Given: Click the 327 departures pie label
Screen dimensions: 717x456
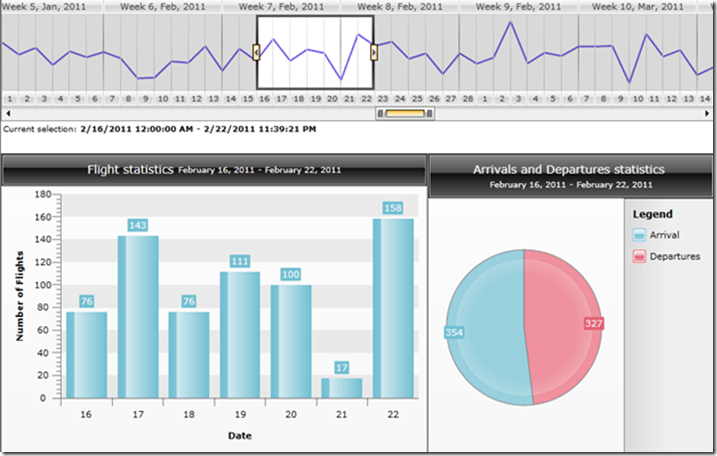Looking at the screenshot, I should [594, 323].
